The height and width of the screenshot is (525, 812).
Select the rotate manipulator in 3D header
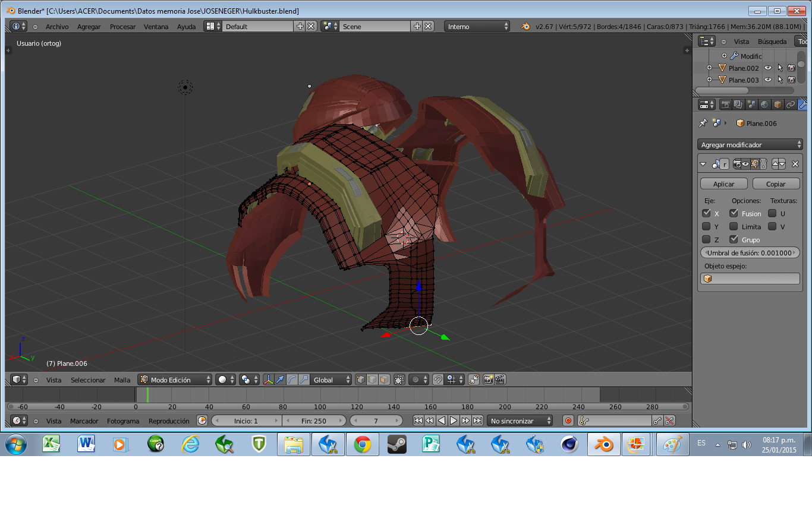(x=292, y=379)
